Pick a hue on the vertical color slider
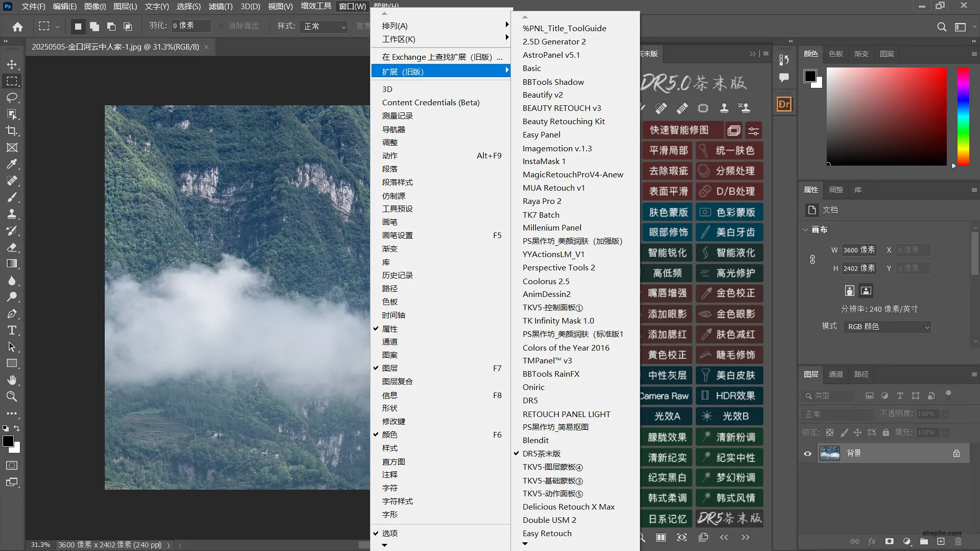The width and height of the screenshot is (980, 551). (963, 118)
